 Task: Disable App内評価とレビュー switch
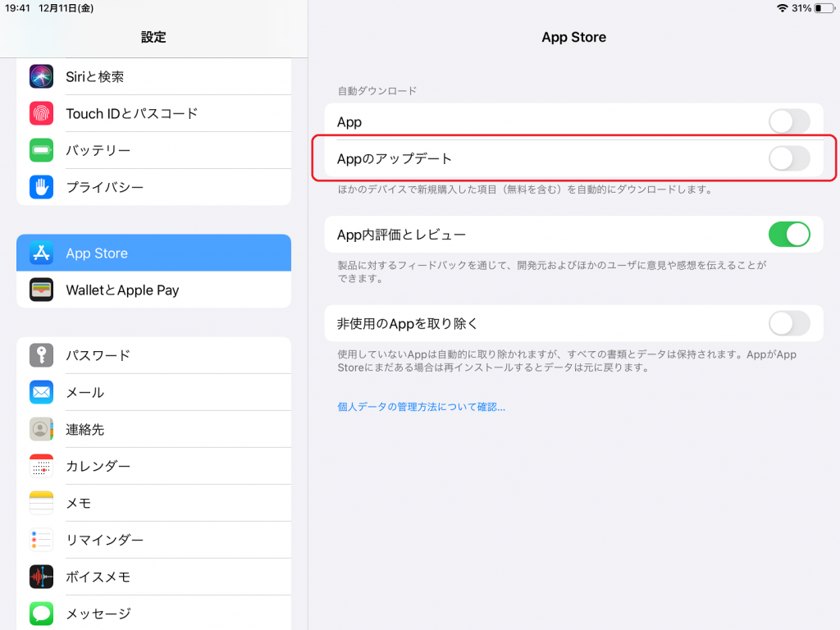pyautogui.click(x=789, y=235)
